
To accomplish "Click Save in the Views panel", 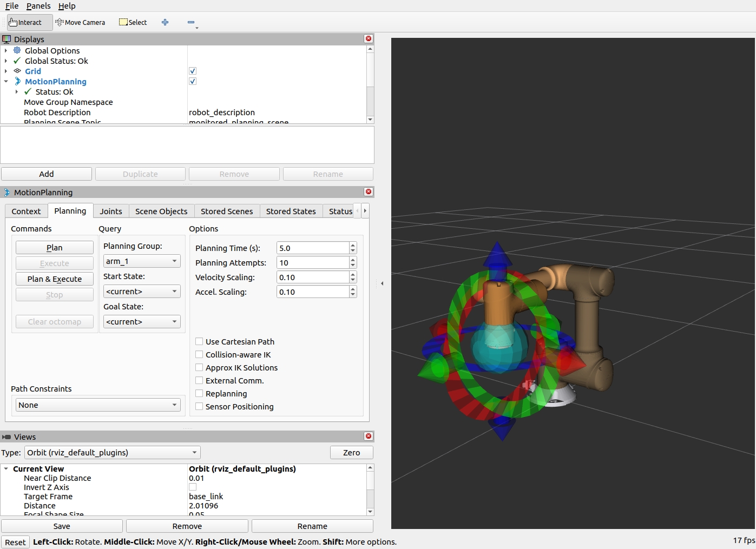I will (x=62, y=526).
